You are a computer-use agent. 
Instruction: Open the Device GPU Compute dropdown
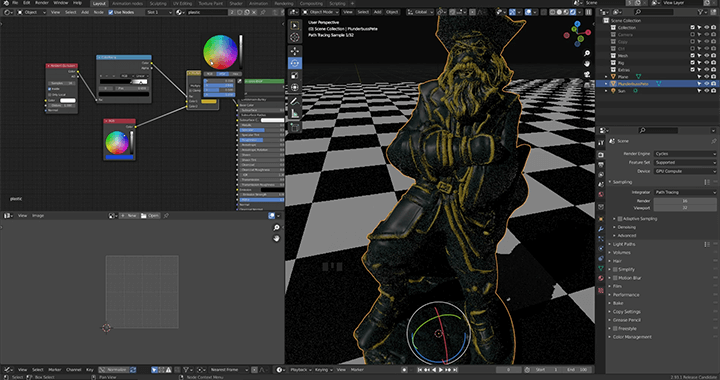[685, 171]
